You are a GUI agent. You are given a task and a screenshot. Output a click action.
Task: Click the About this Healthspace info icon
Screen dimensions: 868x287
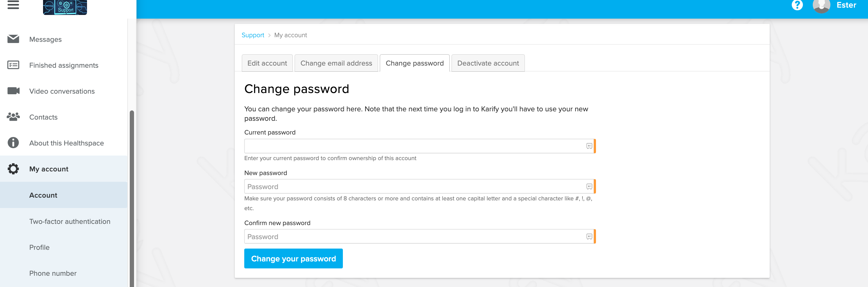[13, 143]
